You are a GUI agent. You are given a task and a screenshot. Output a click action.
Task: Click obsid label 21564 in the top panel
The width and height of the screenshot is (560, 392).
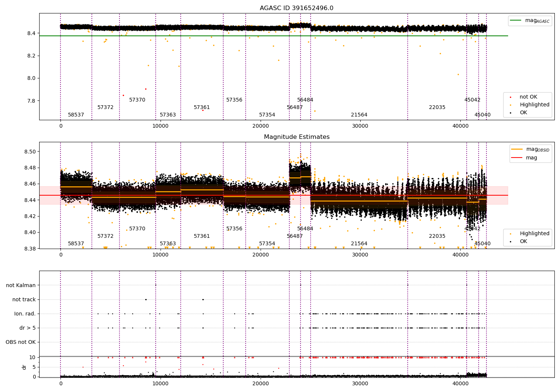click(359, 115)
